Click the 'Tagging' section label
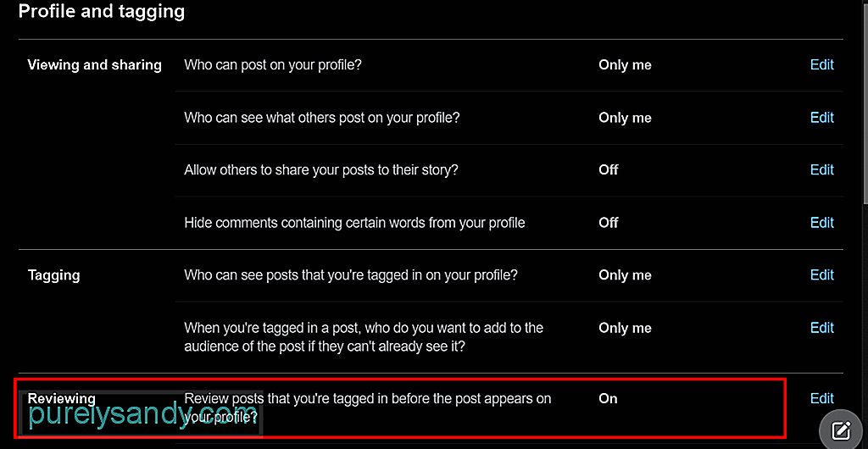Viewport: 868px width, 449px height. 53,275
